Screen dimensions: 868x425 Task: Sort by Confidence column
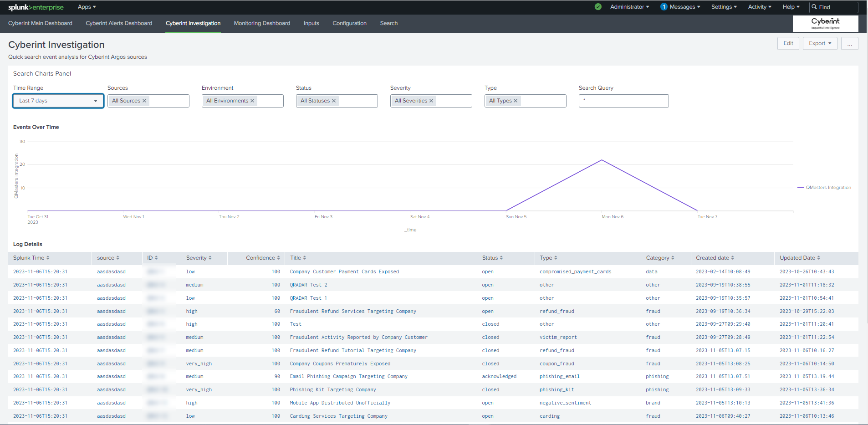coord(263,258)
